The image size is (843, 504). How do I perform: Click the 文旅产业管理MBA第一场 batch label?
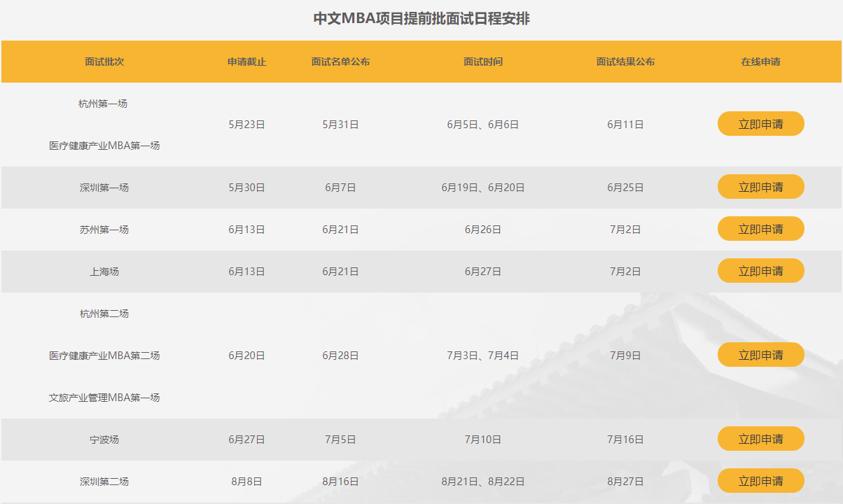click(x=104, y=398)
